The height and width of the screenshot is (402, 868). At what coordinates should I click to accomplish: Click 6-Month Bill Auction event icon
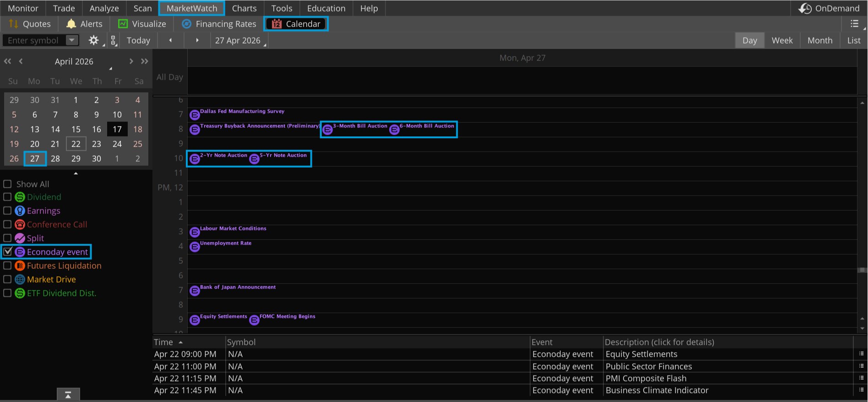394,130
